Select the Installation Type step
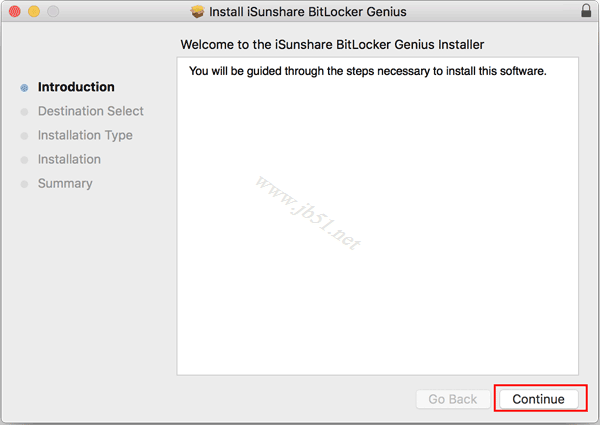The height and width of the screenshot is (425, 600). 85,135
